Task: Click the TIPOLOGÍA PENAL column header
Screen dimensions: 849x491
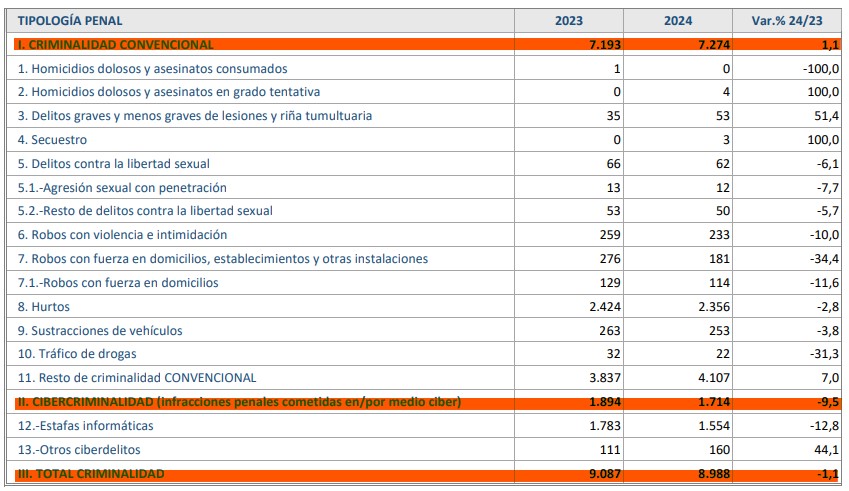Action: [x=66, y=21]
